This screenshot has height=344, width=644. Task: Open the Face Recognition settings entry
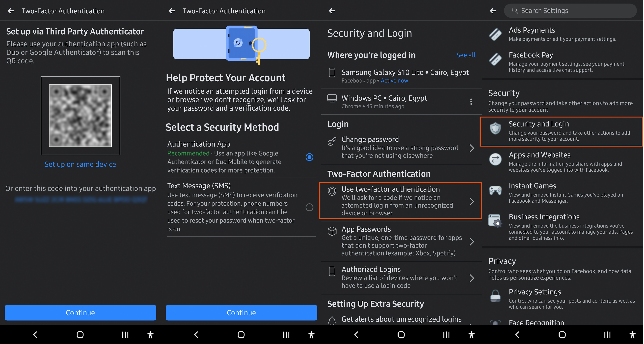(536, 322)
